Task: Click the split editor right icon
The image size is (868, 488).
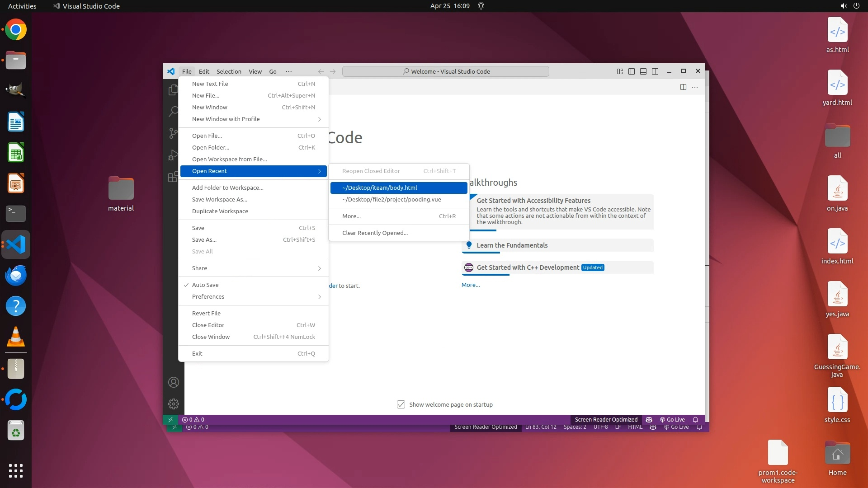Action: point(683,87)
